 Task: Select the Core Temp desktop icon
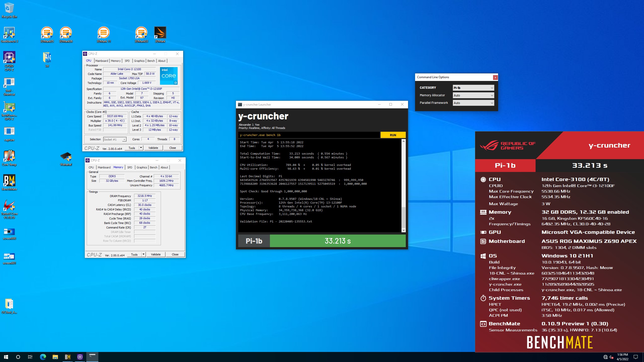[x=9, y=158]
